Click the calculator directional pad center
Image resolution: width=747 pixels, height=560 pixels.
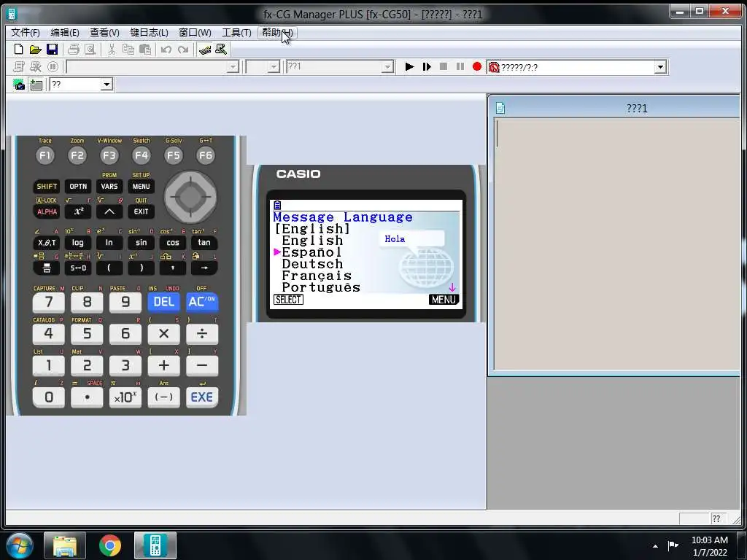(190, 197)
